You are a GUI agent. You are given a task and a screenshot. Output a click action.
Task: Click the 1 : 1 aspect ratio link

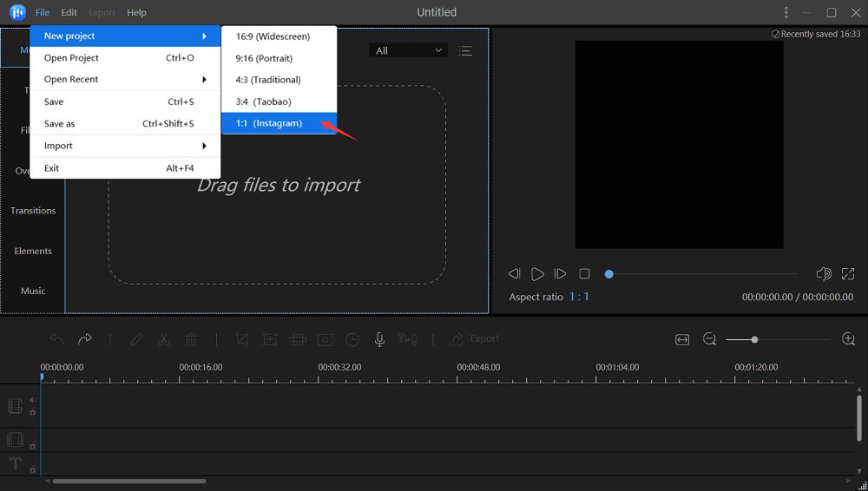coord(579,297)
